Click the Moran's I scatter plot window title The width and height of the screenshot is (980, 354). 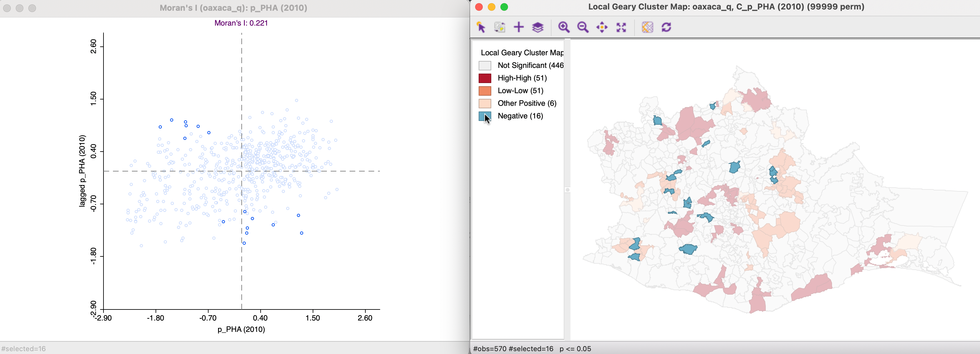233,8
